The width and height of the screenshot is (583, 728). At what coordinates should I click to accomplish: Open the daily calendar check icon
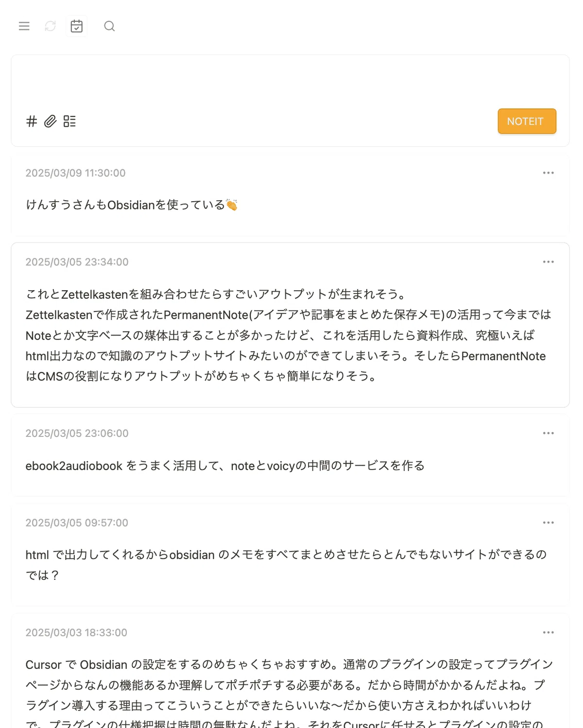[x=77, y=26]
